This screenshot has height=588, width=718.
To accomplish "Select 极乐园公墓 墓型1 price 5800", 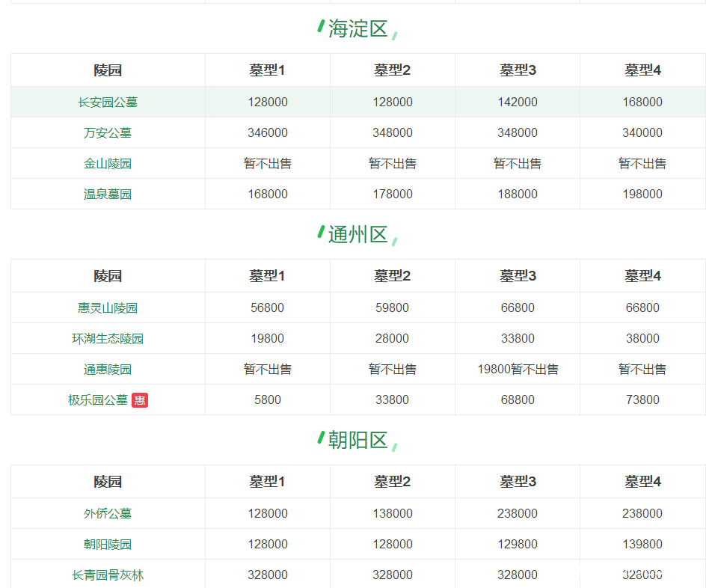I will (x=268, y=399).
